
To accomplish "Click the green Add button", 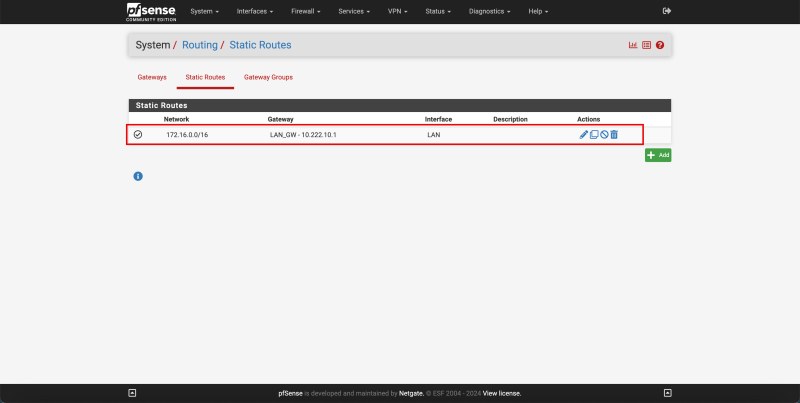I will coord(658,155).
